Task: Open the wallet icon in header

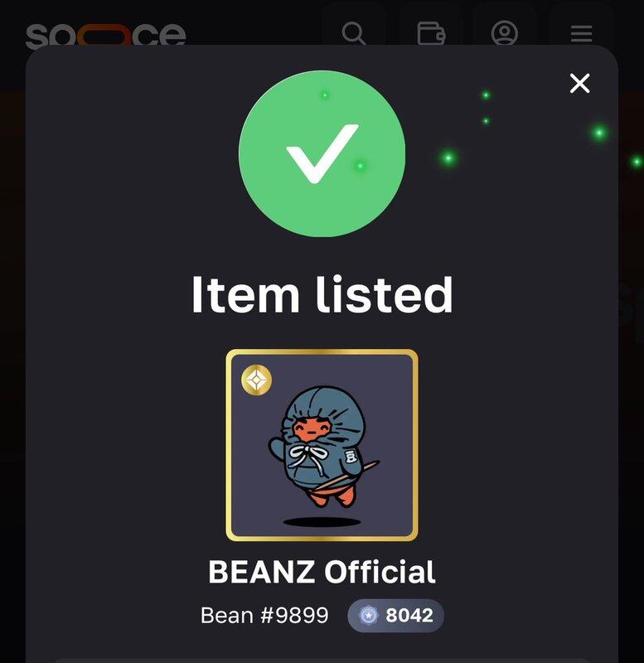Action: 431,33
